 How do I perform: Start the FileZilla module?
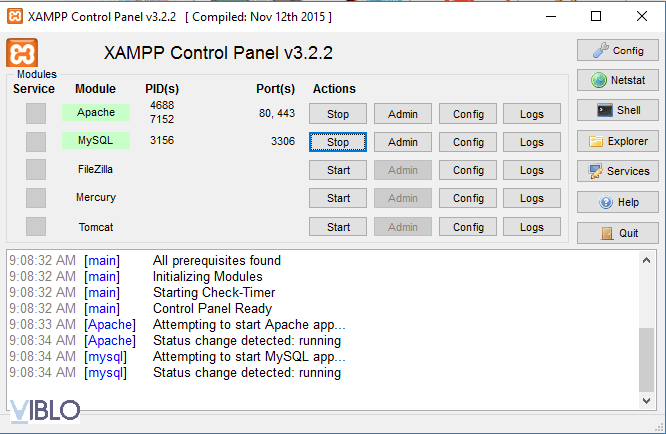click(x=338, y=170)
